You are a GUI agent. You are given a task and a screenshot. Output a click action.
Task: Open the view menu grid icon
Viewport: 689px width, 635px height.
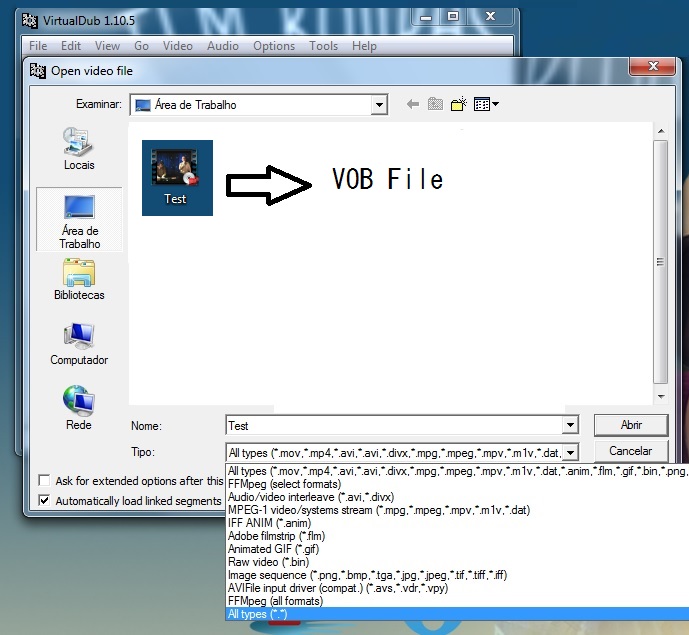click(x=486, y=104)
